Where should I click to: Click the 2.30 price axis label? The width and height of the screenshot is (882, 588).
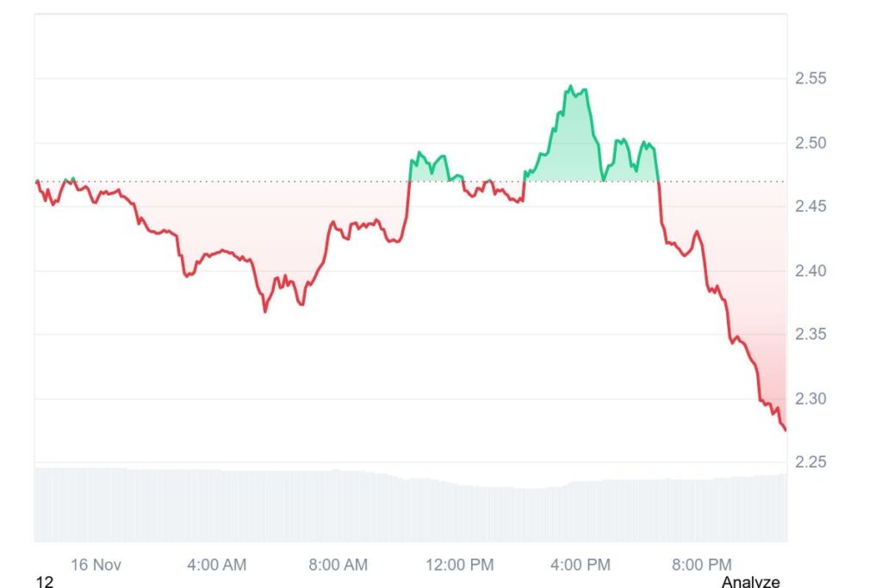811,399
